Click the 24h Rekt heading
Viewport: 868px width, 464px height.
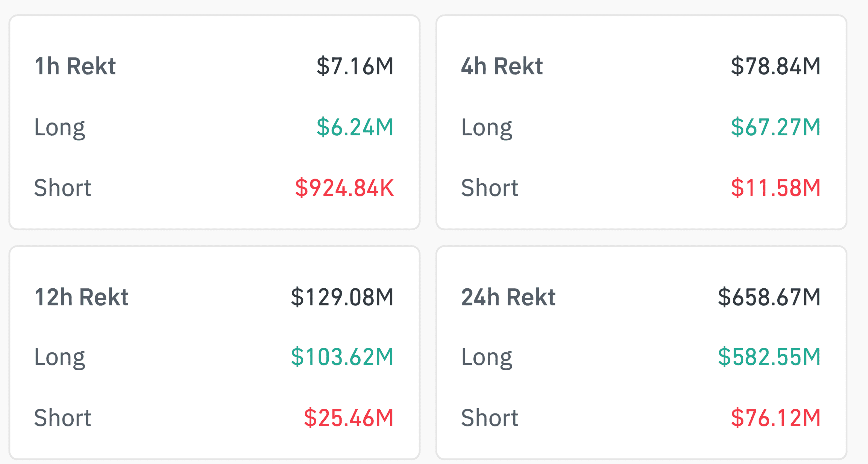pos(508,297)
